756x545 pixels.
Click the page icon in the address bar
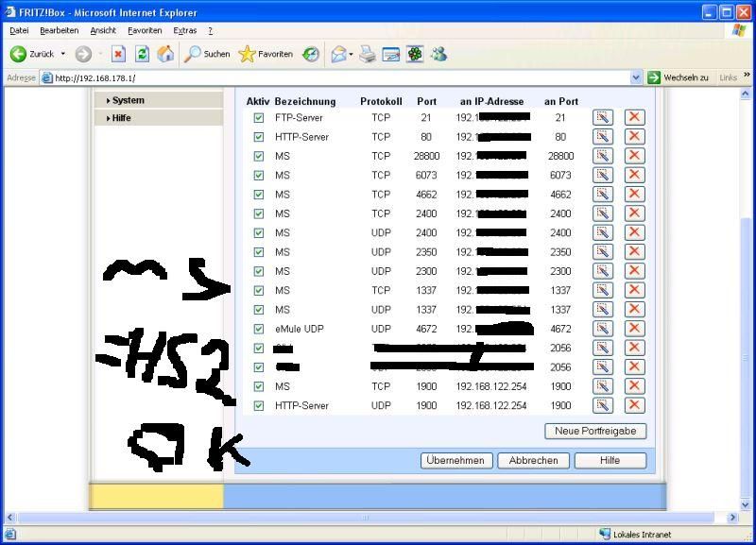pyautogui.click(x=46, y=77)
